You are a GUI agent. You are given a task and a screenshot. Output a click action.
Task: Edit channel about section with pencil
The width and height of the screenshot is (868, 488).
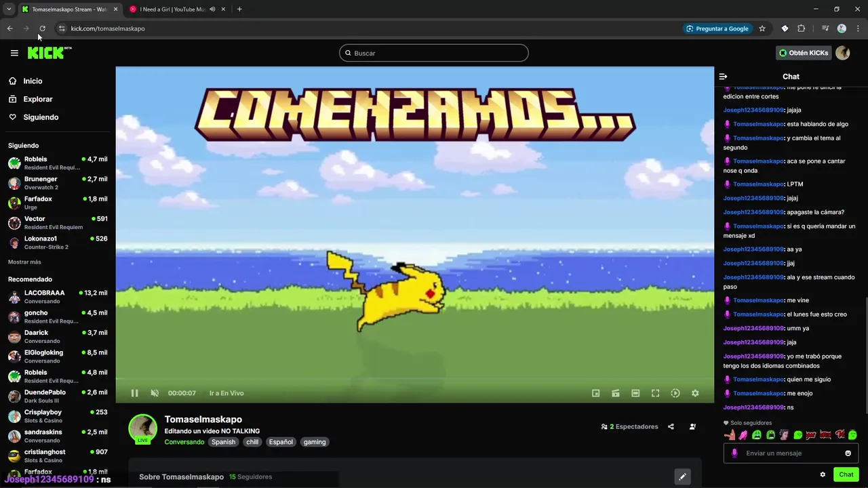(x=682, y=476)
